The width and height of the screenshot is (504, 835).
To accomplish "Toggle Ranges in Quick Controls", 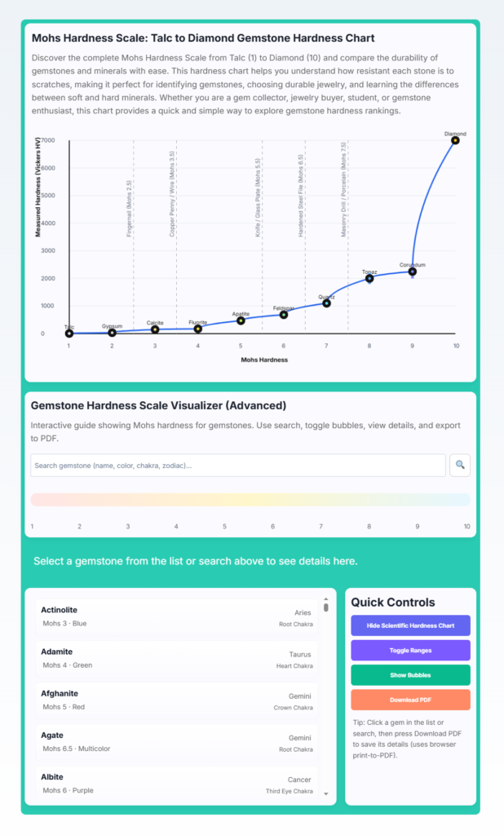I will click(x=410, y=650).
